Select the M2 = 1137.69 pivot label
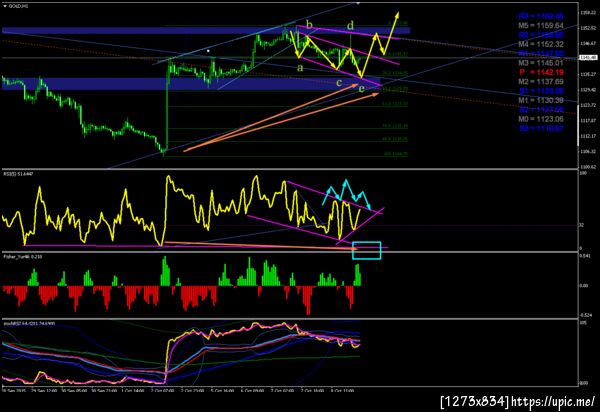Screen dimensions: 600x412 541,81
